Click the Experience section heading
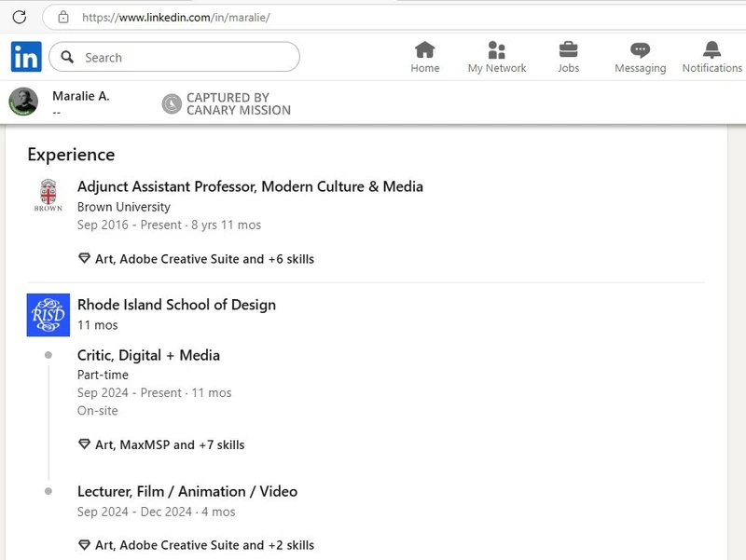 [71, 155]
